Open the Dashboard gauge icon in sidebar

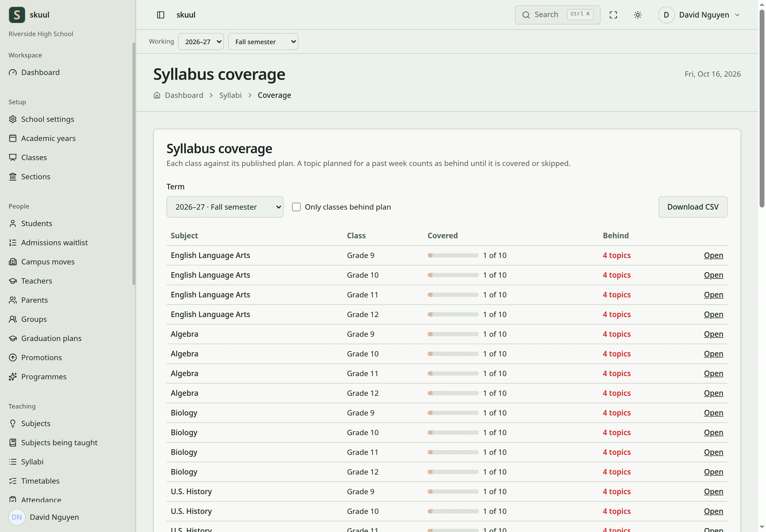pos(13,72)
